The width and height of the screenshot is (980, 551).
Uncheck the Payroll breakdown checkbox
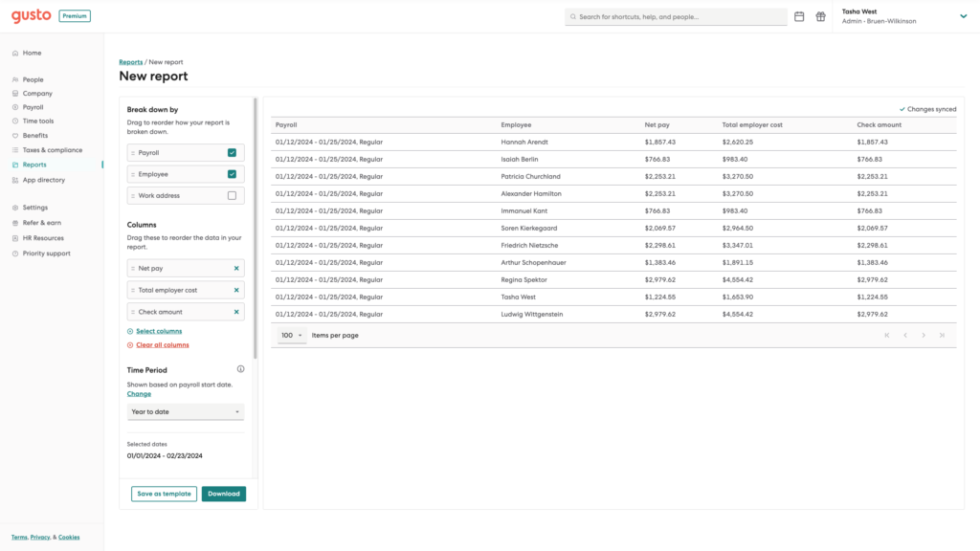tap(233, 151)
